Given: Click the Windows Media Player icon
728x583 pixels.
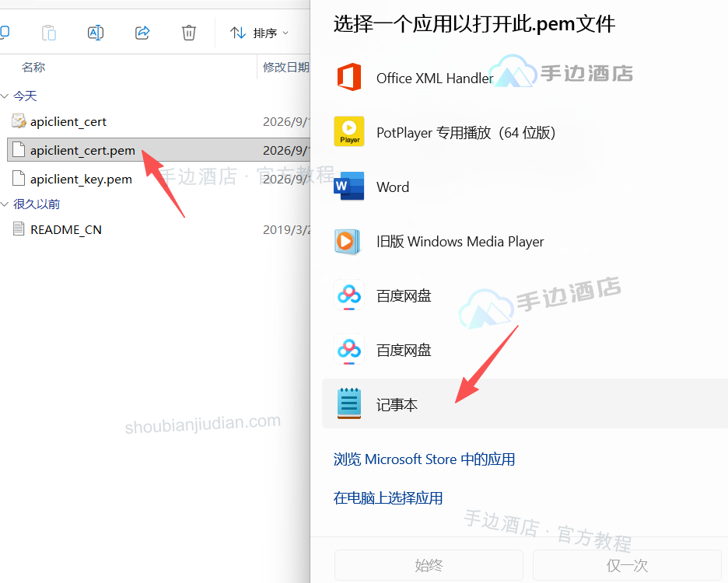Looking at the screenshot, I should pyautogui.click(x=348, y=242).
